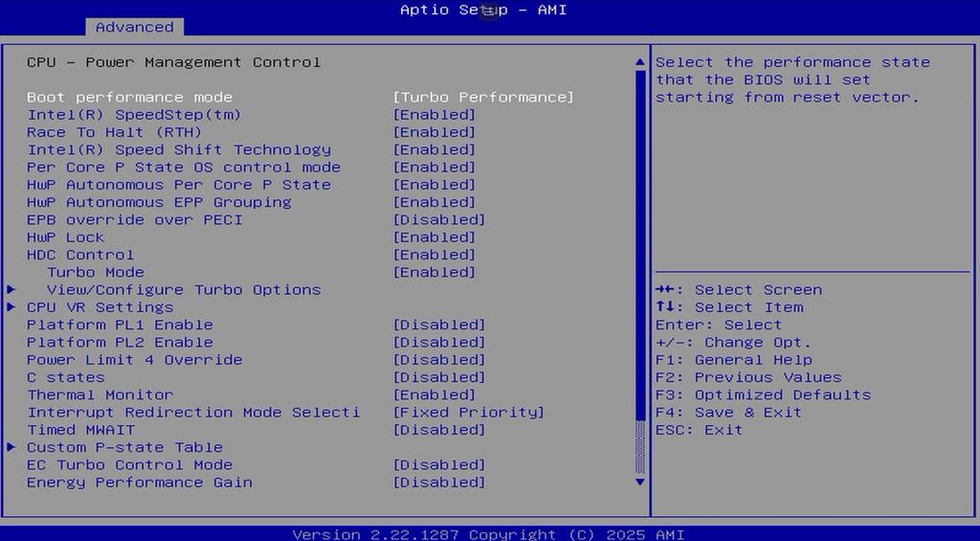
Task: Select HwP Autonomous Per Core P State
Action: coord(179,185)
